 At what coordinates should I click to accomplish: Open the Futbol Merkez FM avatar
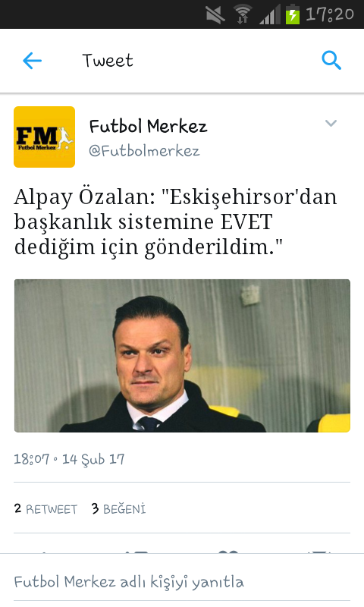45,137
